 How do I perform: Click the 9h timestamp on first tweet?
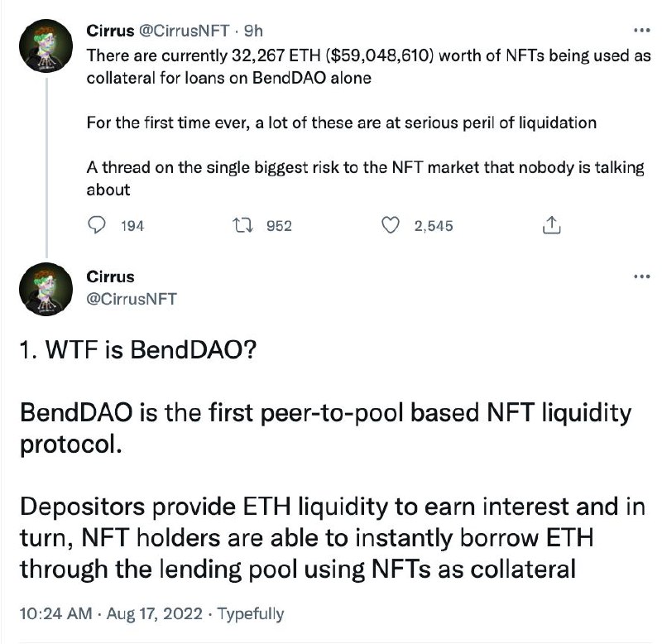[x=253, y=31]
